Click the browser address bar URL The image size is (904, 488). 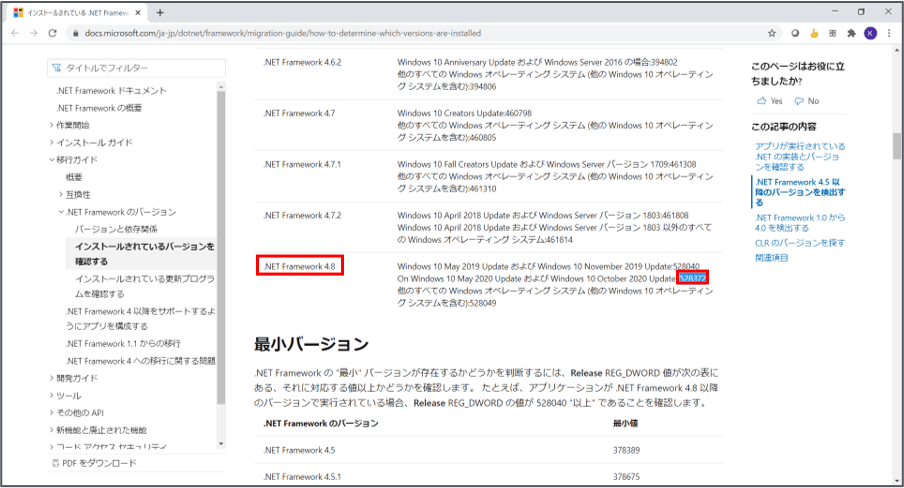tap(300, 33)
